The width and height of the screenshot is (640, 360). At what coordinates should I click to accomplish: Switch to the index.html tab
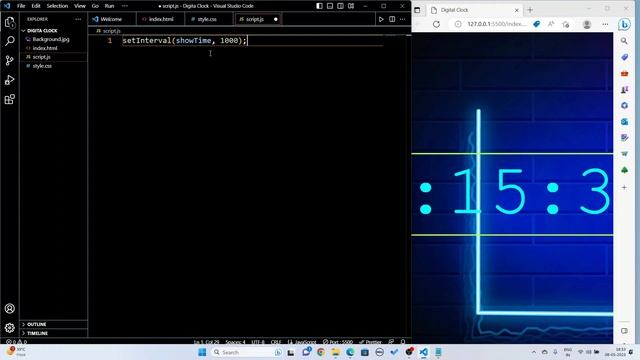[160, 19]
